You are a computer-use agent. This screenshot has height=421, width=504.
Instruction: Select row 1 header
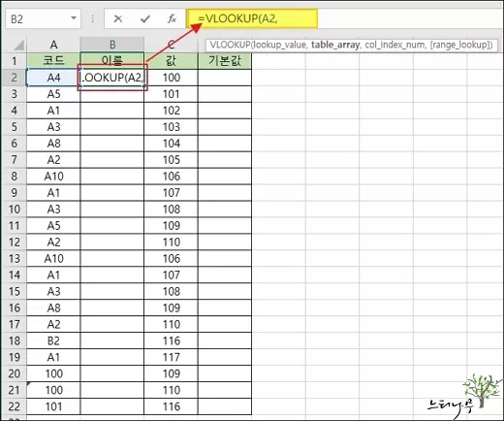(x=14, y=61)
